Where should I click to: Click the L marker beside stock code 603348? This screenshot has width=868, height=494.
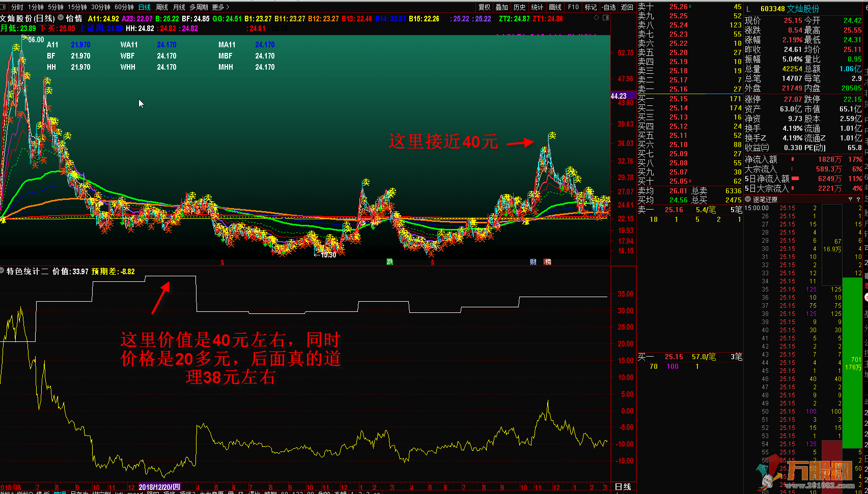tap(749, 9)
